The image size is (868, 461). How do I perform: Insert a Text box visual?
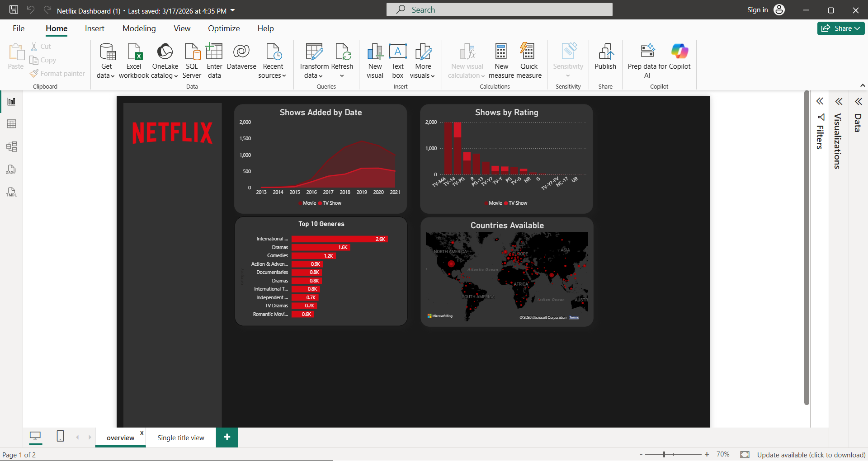pos(397,60)
